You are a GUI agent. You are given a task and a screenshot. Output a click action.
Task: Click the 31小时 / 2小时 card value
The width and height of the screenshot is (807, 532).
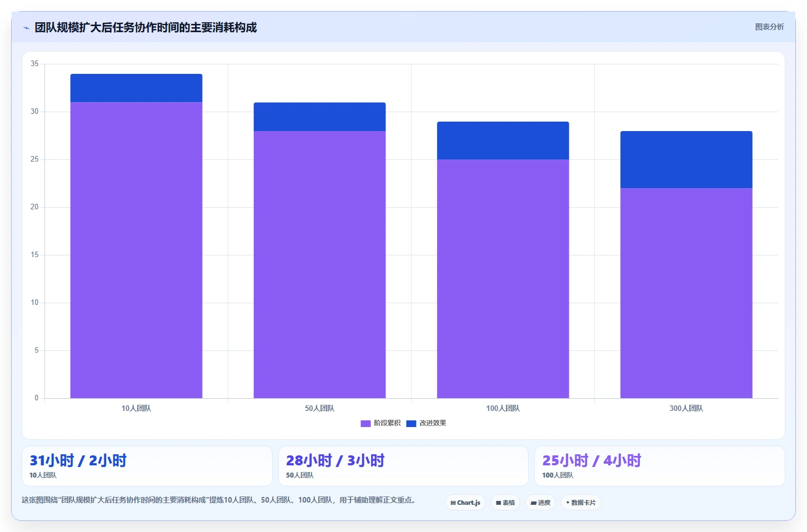pyautogui.click(x=78, y=460)
